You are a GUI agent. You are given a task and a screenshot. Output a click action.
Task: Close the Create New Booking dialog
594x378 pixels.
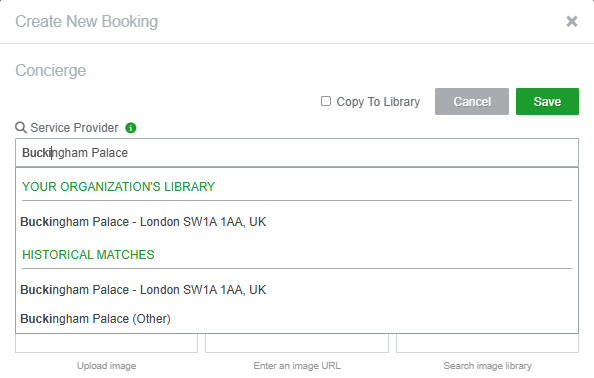pos(572,22)
